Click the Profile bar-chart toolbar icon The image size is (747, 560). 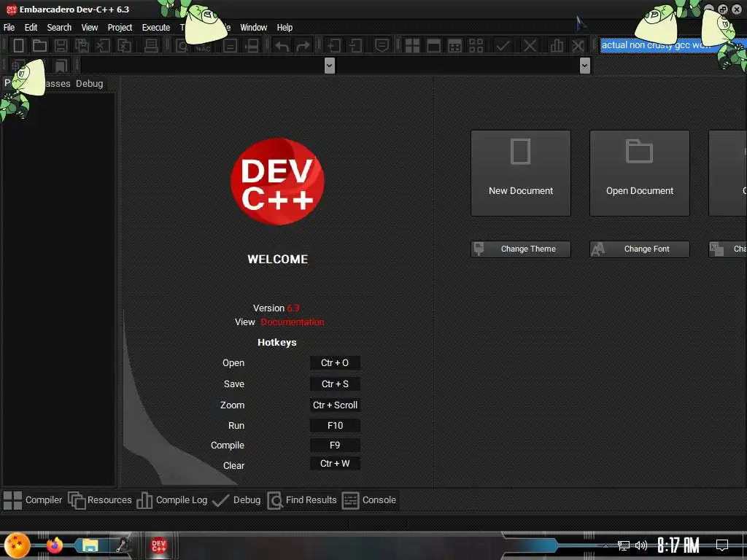point(557,46)
